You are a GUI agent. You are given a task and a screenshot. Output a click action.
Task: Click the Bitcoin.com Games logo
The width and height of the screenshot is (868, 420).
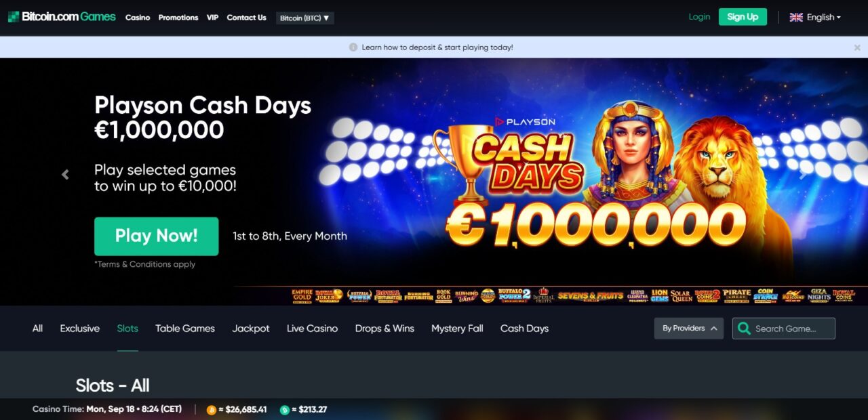62,17
